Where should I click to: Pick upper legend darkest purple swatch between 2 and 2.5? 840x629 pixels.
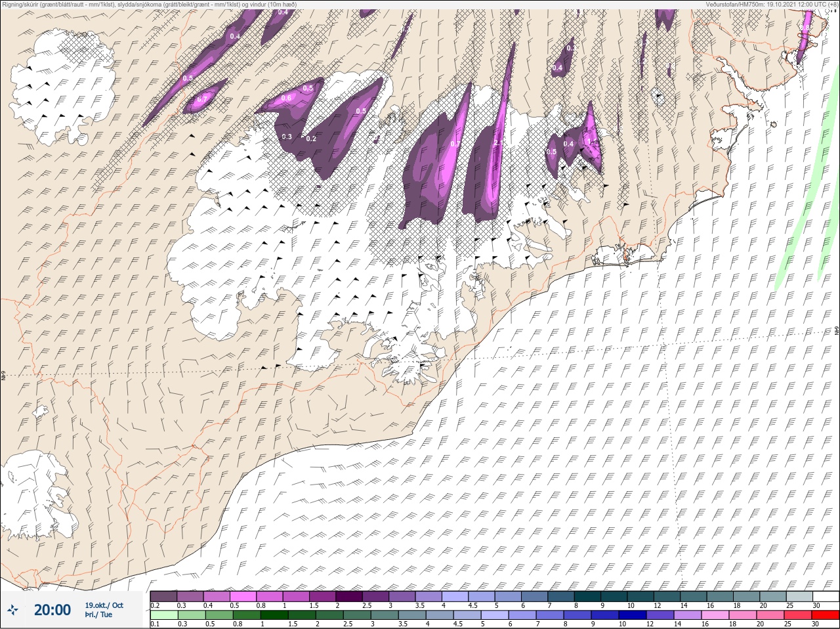pos(350,596)
